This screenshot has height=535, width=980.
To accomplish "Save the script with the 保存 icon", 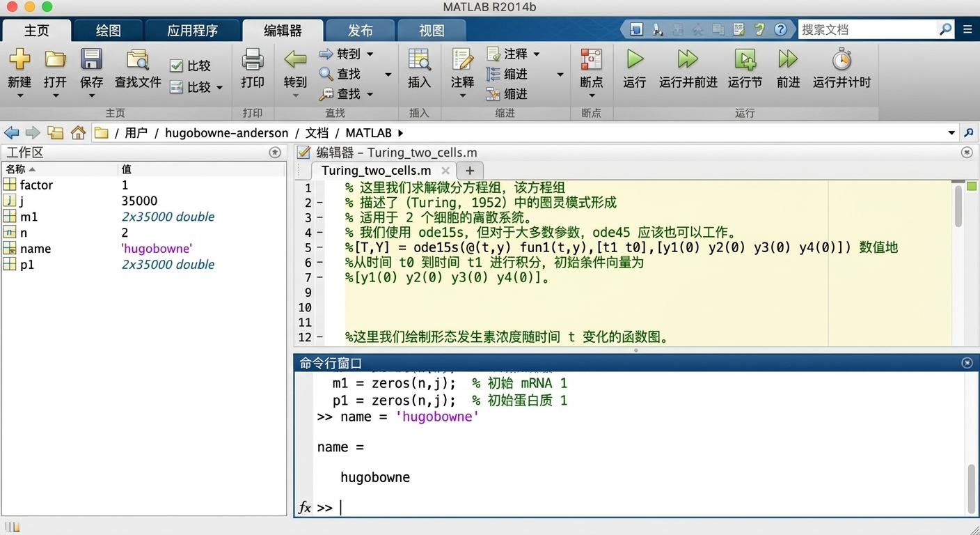I will click(x=91, y=59).
